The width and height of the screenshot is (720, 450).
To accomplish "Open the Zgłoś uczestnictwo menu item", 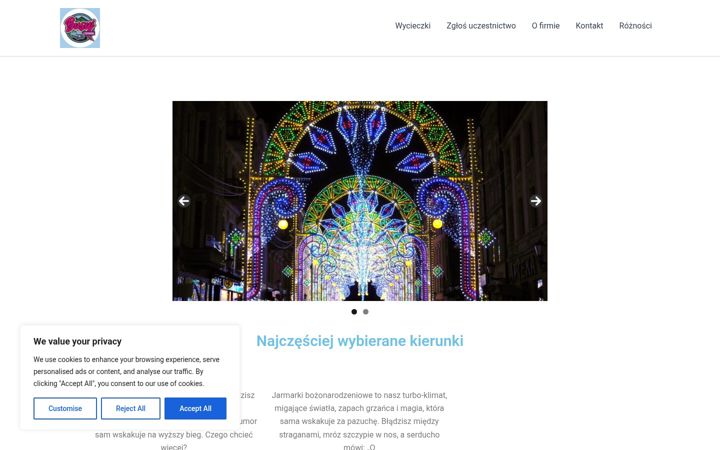I will pyautogui.click(x=481, y=26).
